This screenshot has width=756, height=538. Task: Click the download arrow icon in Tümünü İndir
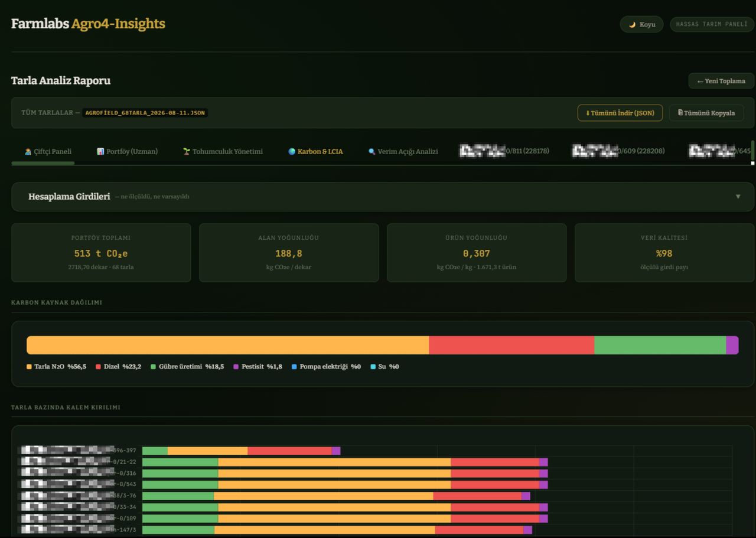tap(588, 113)
